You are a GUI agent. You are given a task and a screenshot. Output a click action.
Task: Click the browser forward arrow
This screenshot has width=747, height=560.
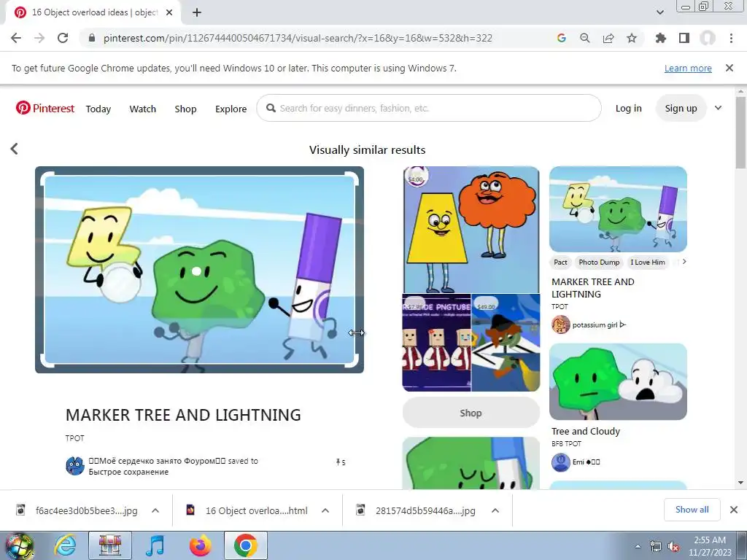[39, 38]
